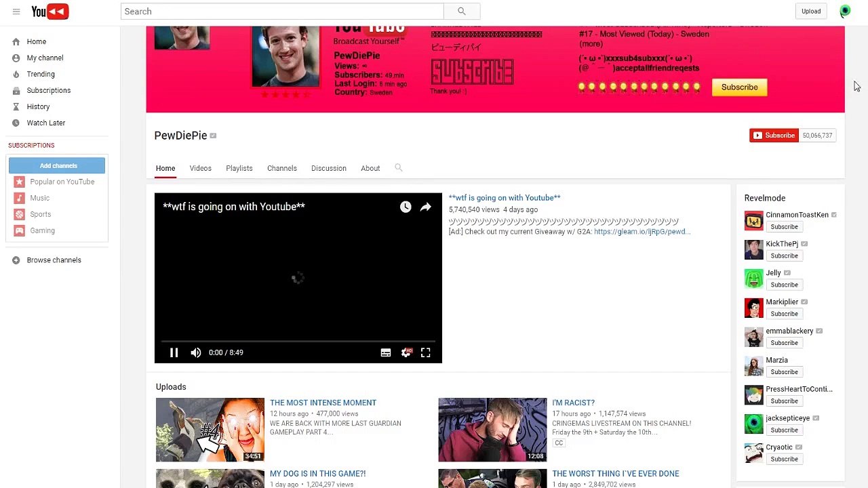Click the Home sidebar icon
The height and width of the screenshot is (488, 868).
point(16,42)
